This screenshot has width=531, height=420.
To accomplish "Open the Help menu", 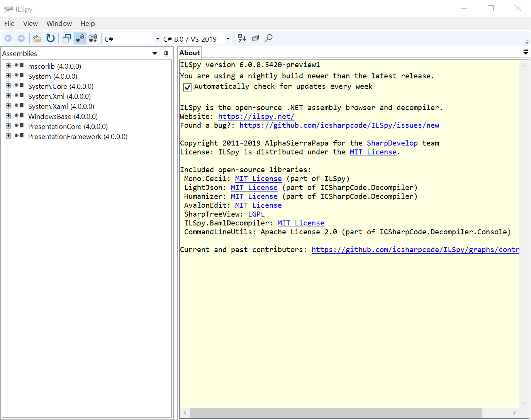I will (x=88, y=24).
